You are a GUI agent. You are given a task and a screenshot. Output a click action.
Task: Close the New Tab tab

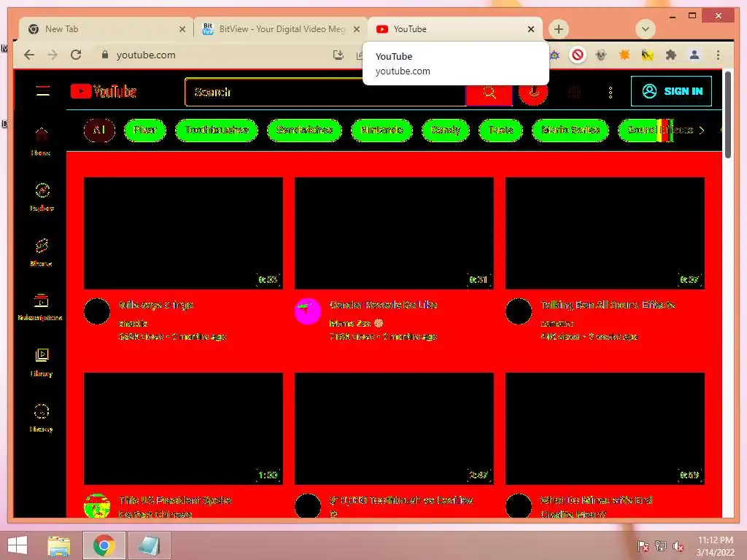(x=182, y=29)
